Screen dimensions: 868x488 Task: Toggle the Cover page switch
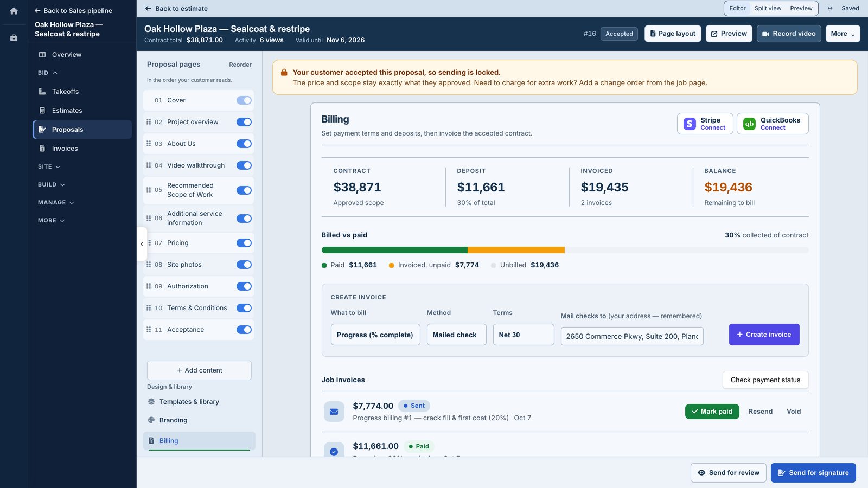tap(244, 100)
